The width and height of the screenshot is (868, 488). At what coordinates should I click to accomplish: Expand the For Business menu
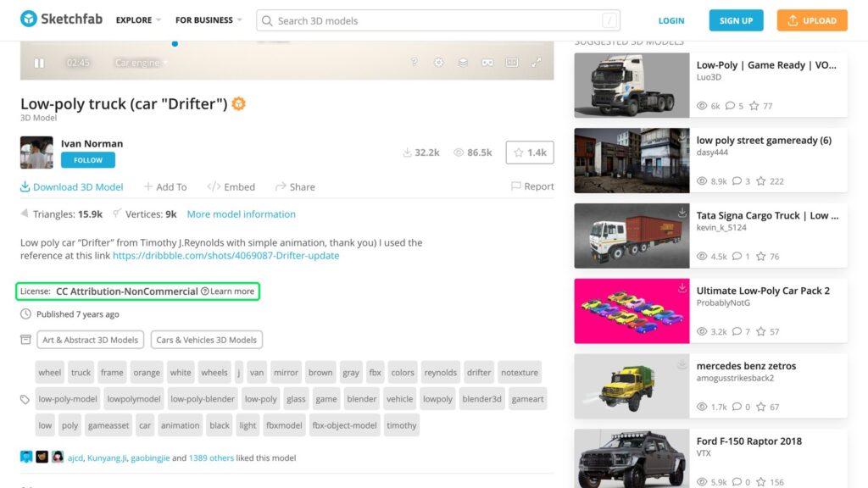coord(209,20)
